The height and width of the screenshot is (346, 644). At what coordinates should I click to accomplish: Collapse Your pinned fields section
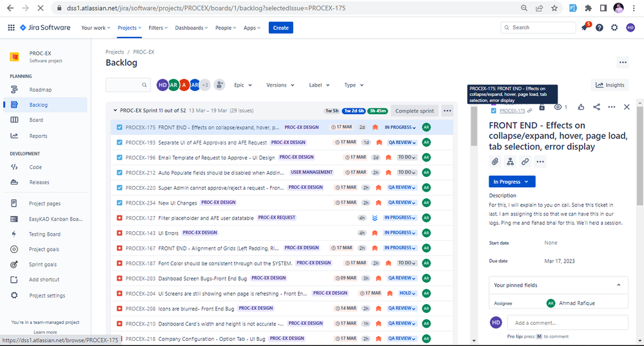pos(619,285)
